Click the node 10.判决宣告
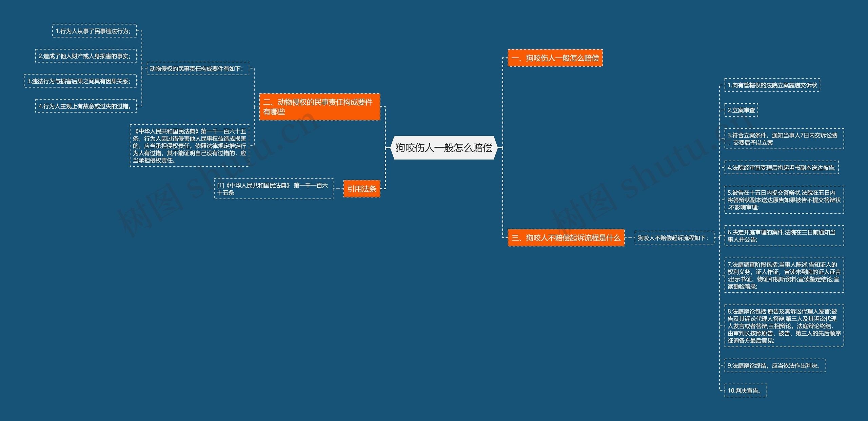The image size is (868, 421). [745, 391]
